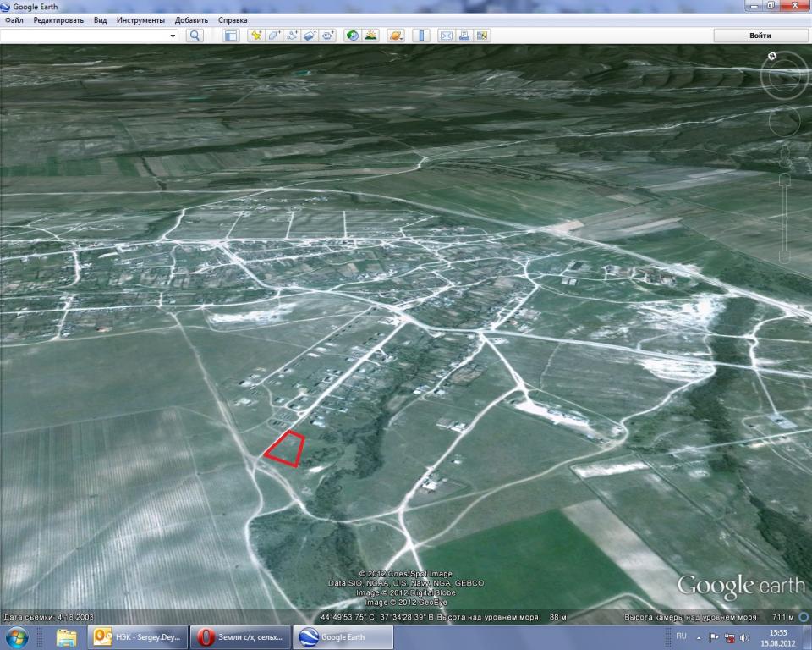The width and height of the screenshot is (812, 650).
Task: Add an image overlay
Action: (x=310, y=36)
